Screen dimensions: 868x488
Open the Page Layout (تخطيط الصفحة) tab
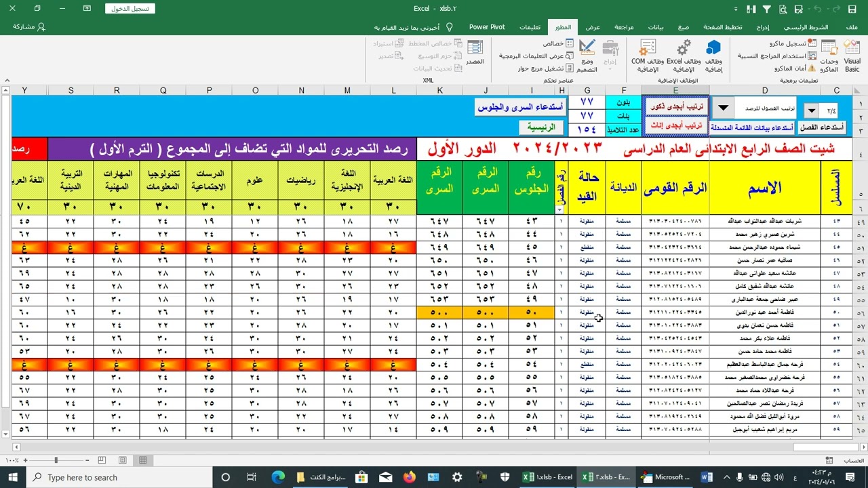(x=722, y=27)
